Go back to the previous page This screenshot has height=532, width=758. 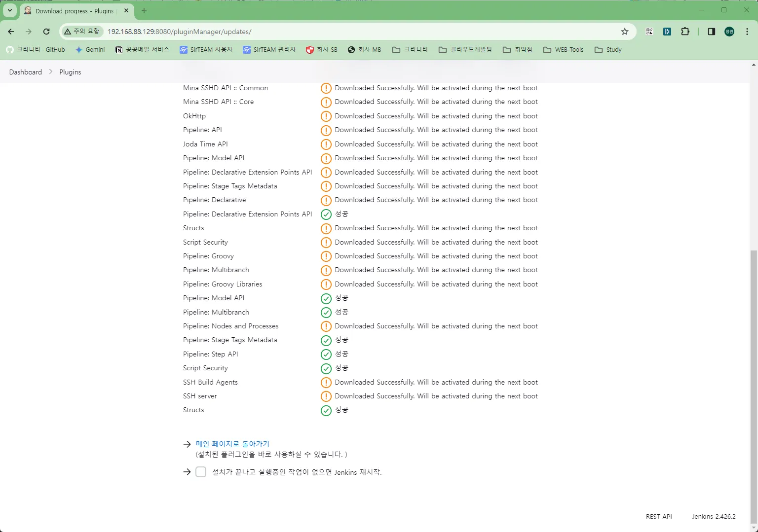(11, 32)
